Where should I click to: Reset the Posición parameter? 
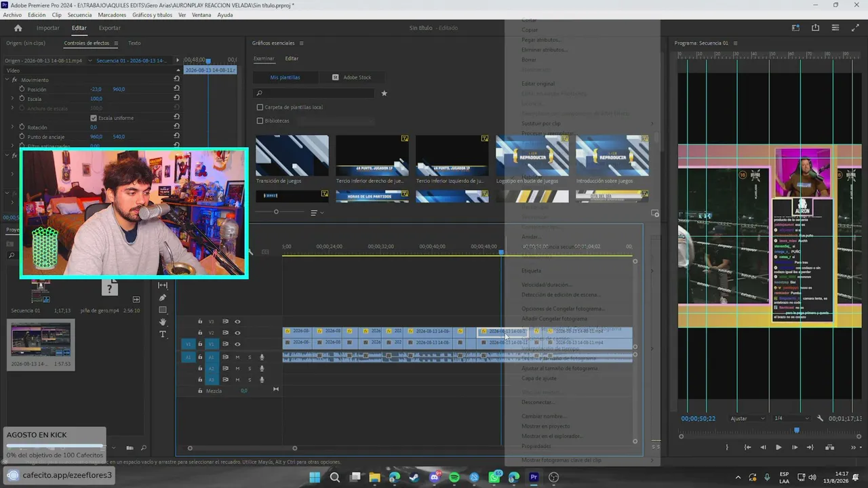[x=176, y=89]
